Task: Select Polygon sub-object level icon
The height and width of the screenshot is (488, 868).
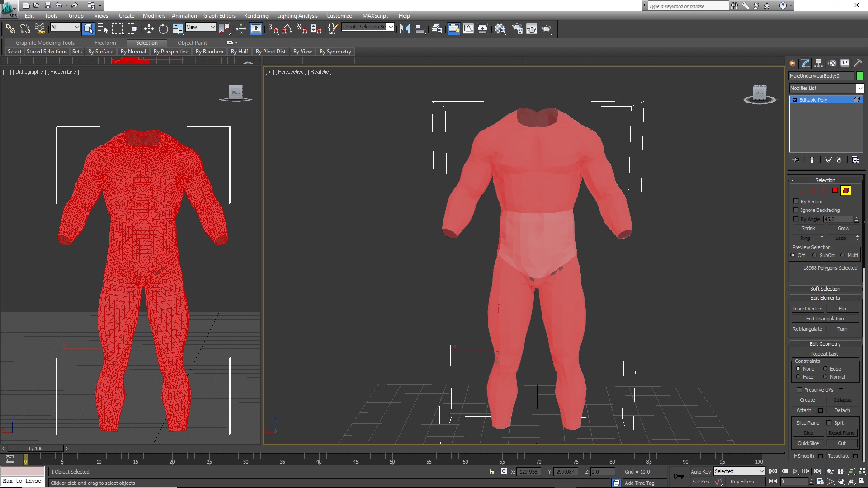Action: click(x=835, y=191)
